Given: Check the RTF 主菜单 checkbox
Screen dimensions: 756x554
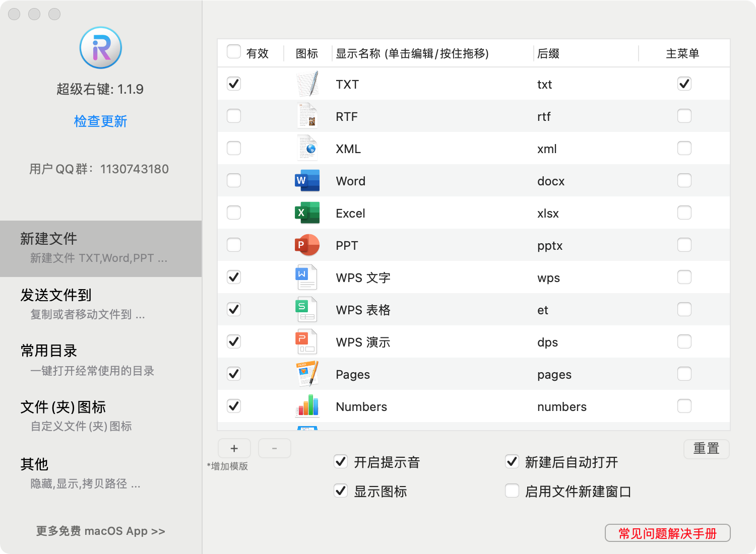Looking at the screenshot, I should pos(684,116).
